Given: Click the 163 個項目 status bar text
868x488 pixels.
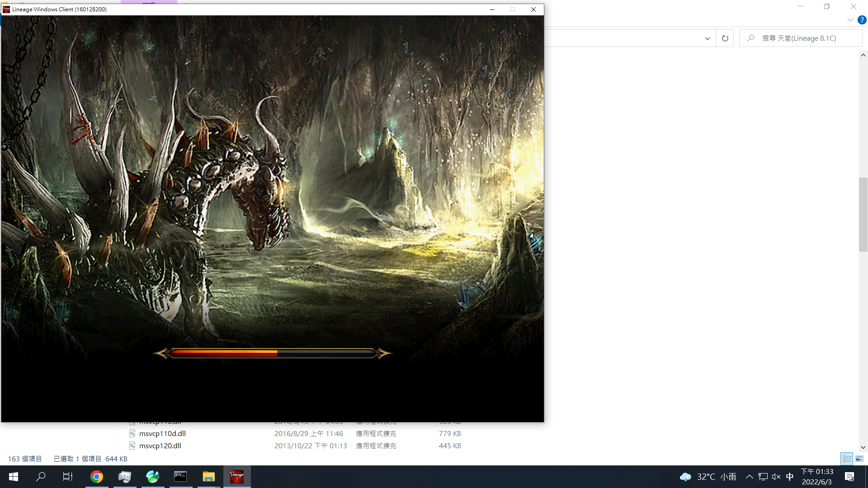Looking at the screenshot, I should 25,459.
